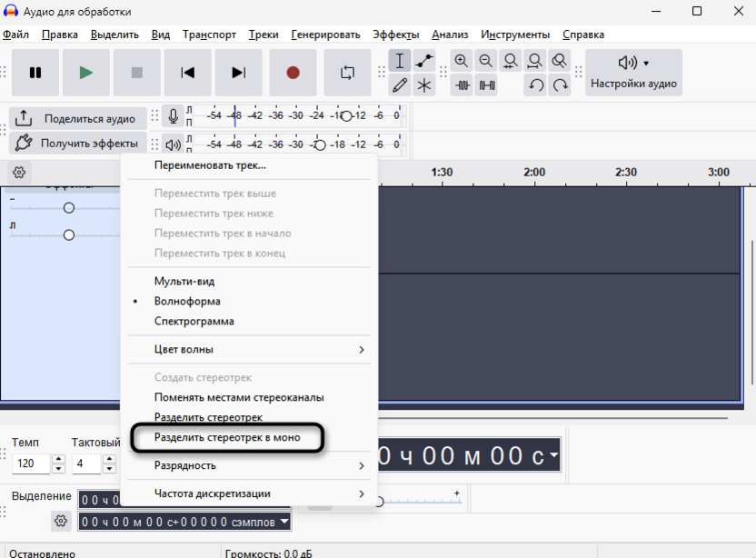
Task: Click the Trim audio outside selection icon
Action: click(x=462, y=85)
